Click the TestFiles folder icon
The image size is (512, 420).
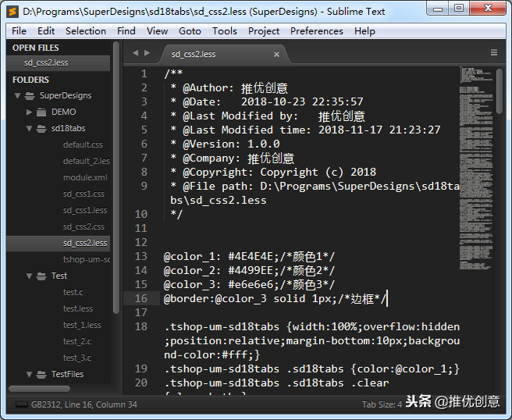pos(41,374)
